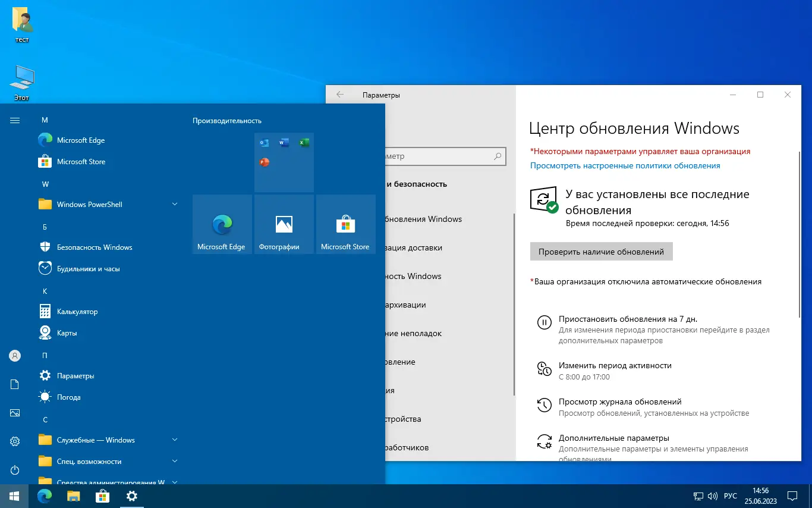Open the clock showing 14:56

coord(761,496)
